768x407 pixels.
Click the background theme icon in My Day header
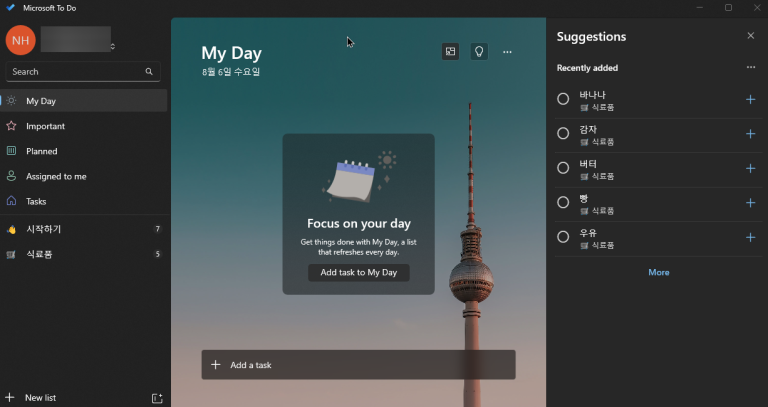(451, 51)
